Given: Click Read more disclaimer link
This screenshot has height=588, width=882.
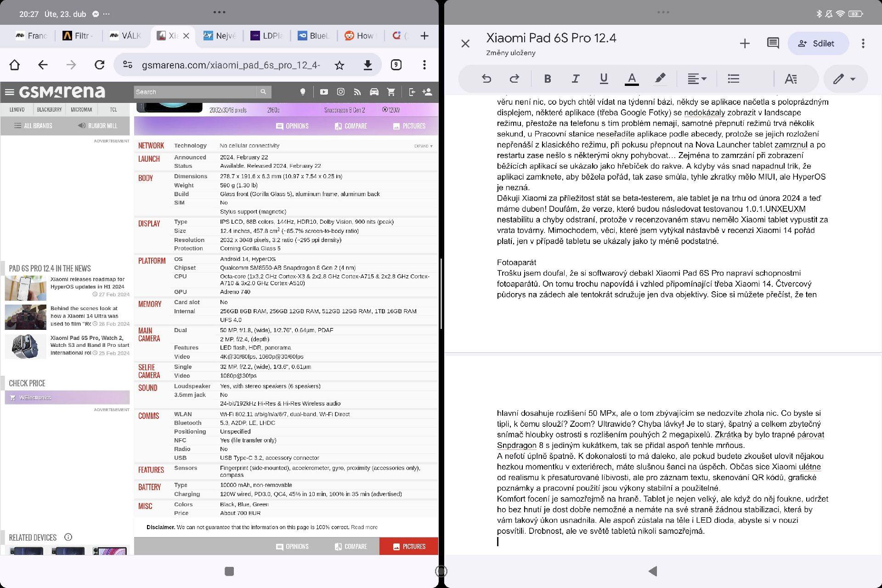Looking at the screenshot, I should tap(364, 527).
